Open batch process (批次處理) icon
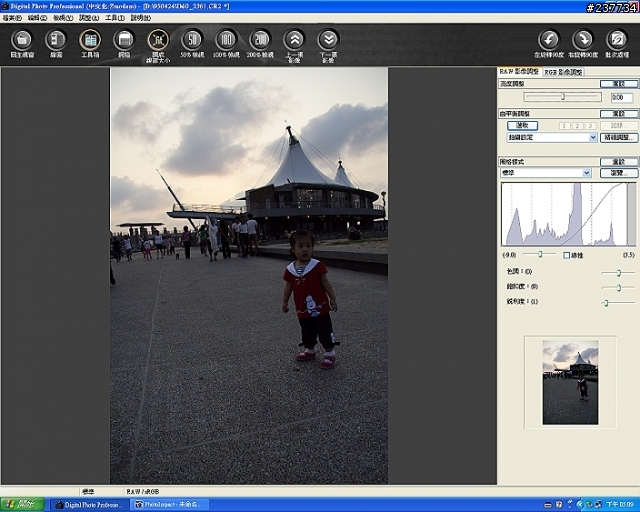The width and height of the screenshot is (640, 512). pos(617,40)
